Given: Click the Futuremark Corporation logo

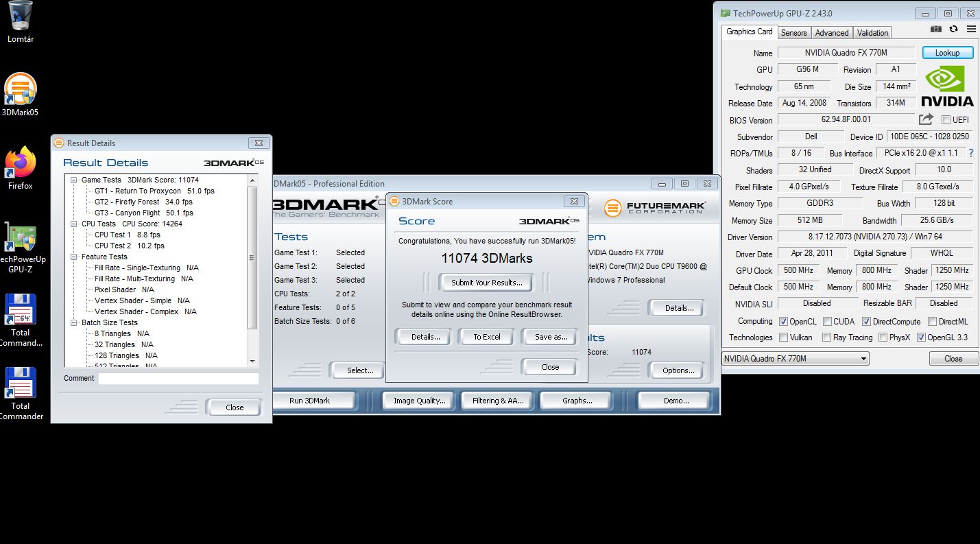Looking at the screenshot, I should 655,207.
